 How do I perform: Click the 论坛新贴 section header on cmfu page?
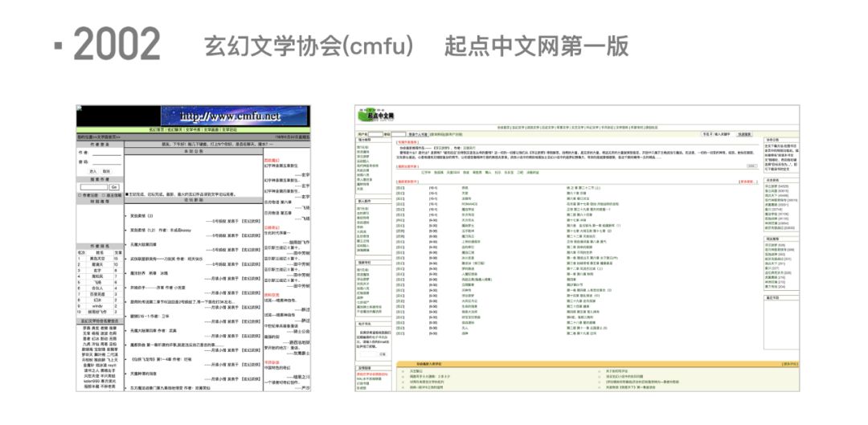click(193, 200)
